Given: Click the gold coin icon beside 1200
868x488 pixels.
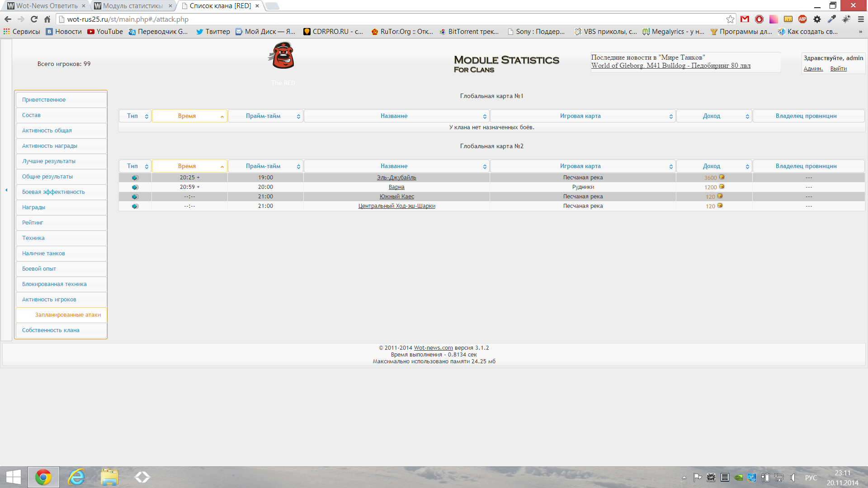Looking at the screenshot, I should 722,187.
